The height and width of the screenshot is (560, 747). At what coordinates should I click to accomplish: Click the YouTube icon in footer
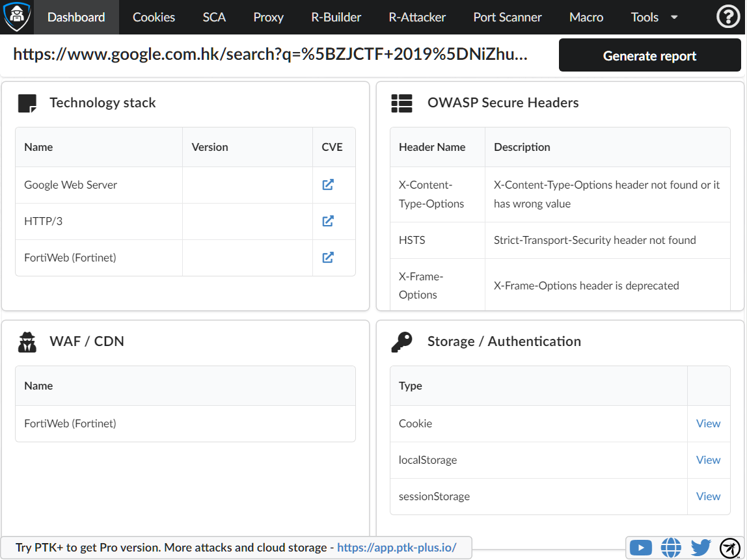[641, 548]
